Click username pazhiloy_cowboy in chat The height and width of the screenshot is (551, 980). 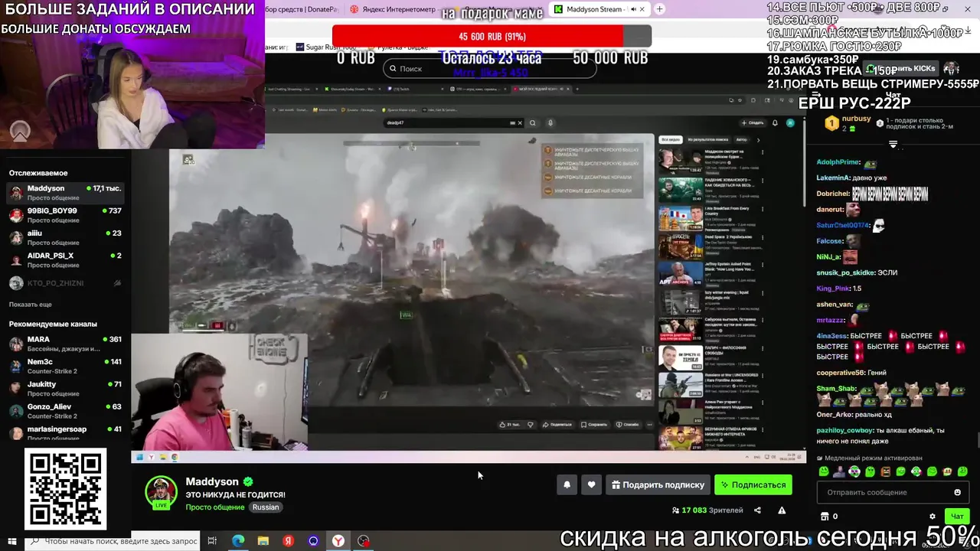coord(844,430)
